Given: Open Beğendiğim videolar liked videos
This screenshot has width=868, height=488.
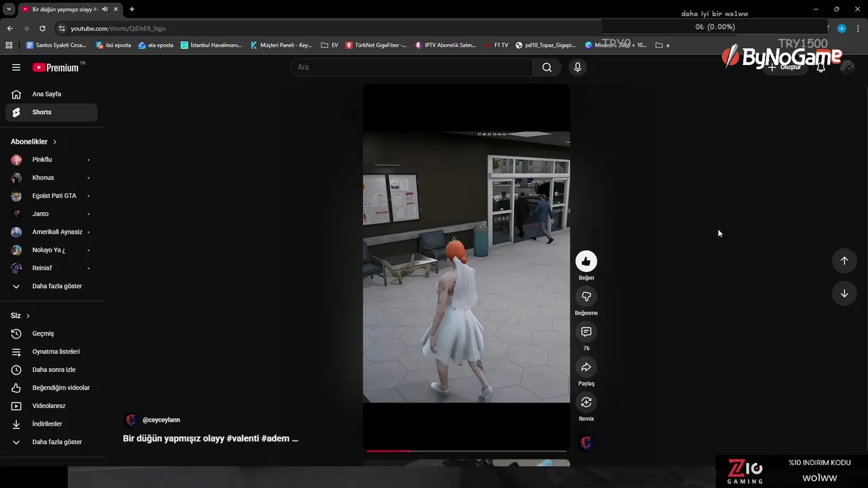Looking at the screenshot, I should 52,388.
